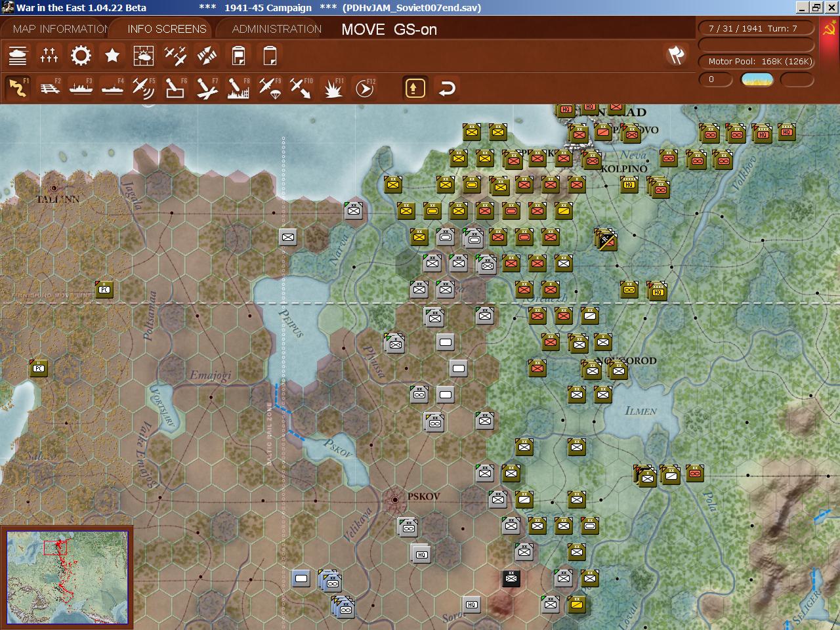Open the victory star screen
This screenshot has height=630, width=840.
pyautogui.click(x=112, y=56)
